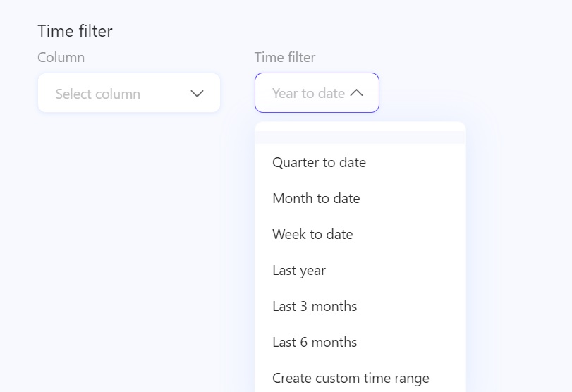Click the large Time filter section heading
The width and height of the screenshot is (572, 392).
(x=75, y=31)
